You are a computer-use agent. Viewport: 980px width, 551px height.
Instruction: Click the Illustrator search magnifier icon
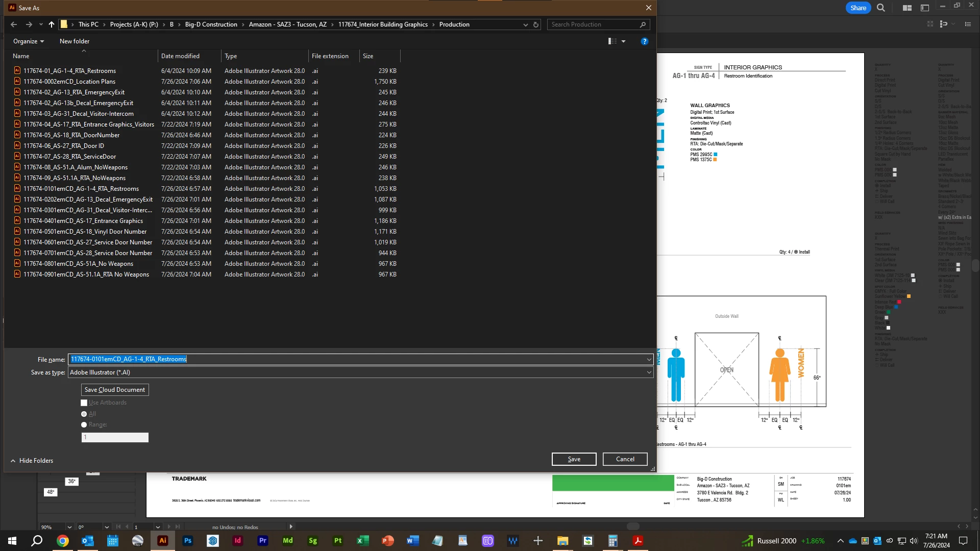click(881, 8)
